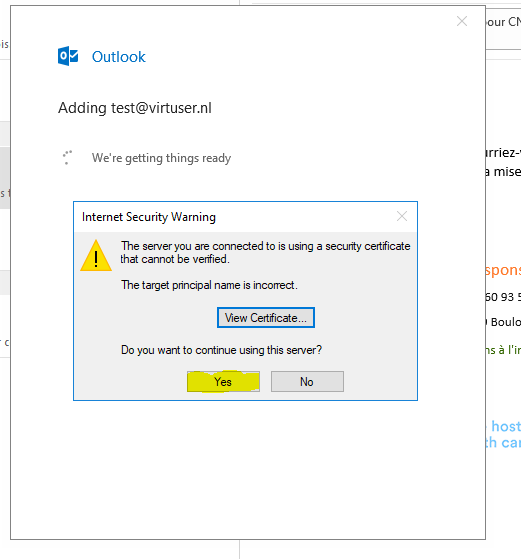Click No to reject the server
Screen dimensions: 521x559
pos(307,381)
